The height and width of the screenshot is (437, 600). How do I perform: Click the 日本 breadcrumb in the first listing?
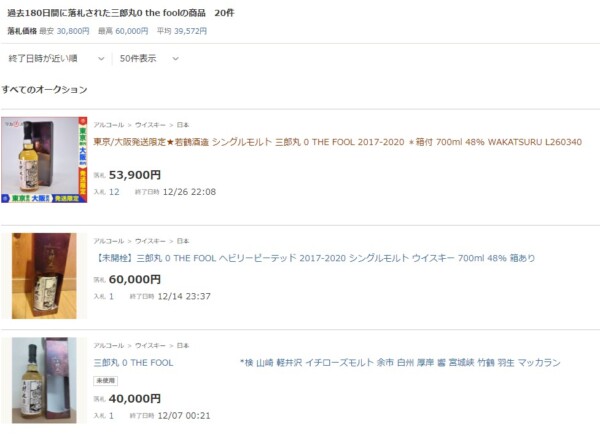click(x=183, y=125)
